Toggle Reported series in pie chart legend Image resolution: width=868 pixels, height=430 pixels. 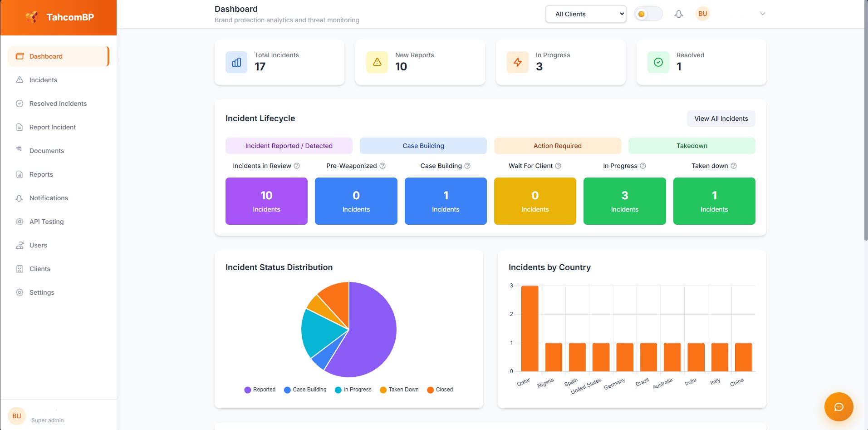pos(260,390)
